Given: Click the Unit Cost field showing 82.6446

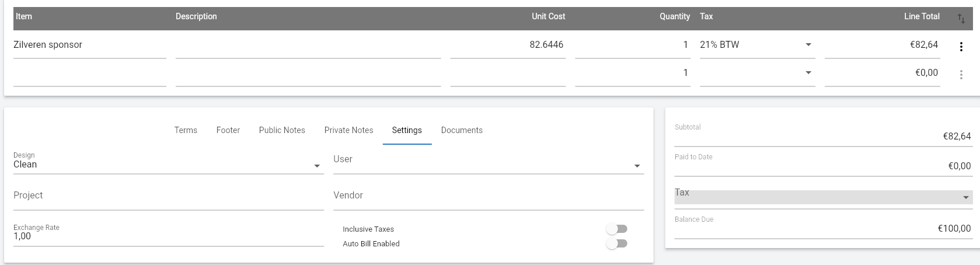Looking at the screenshot, I should coord(508,45).
